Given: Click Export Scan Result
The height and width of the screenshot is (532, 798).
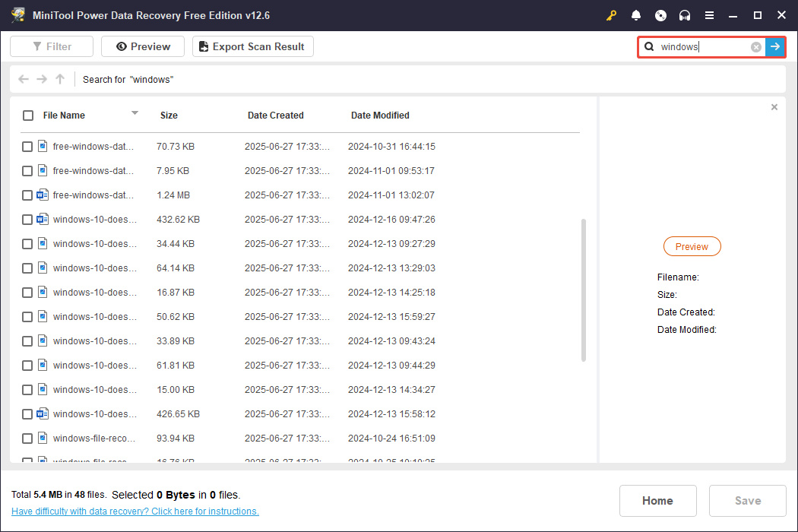Looking at the screenshot, I should tap(252, 46).
